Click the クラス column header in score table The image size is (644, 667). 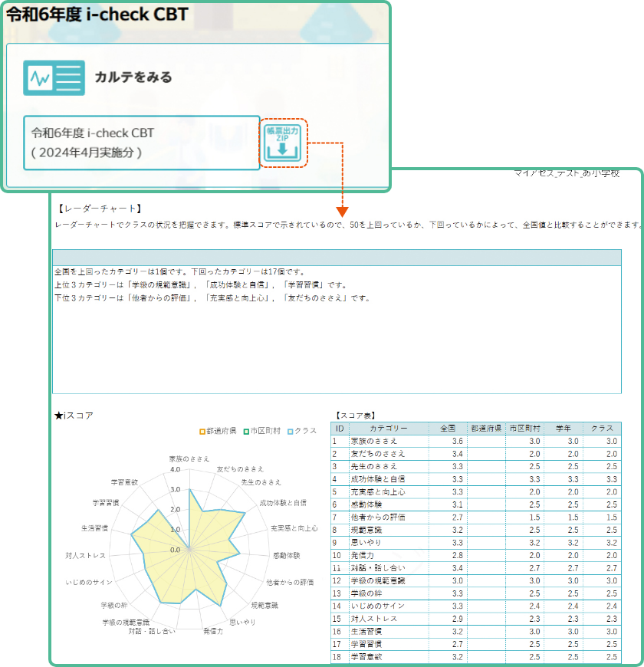tap(602, 429)
